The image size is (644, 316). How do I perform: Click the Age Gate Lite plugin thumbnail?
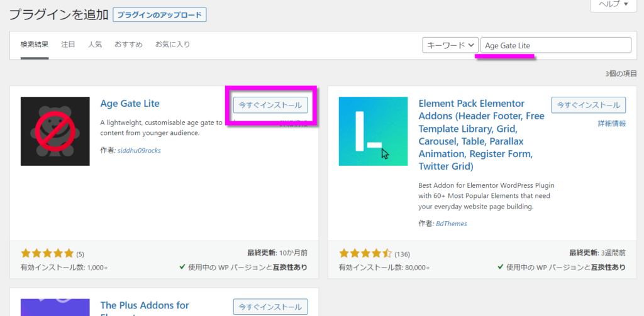(x=55, y=131)
